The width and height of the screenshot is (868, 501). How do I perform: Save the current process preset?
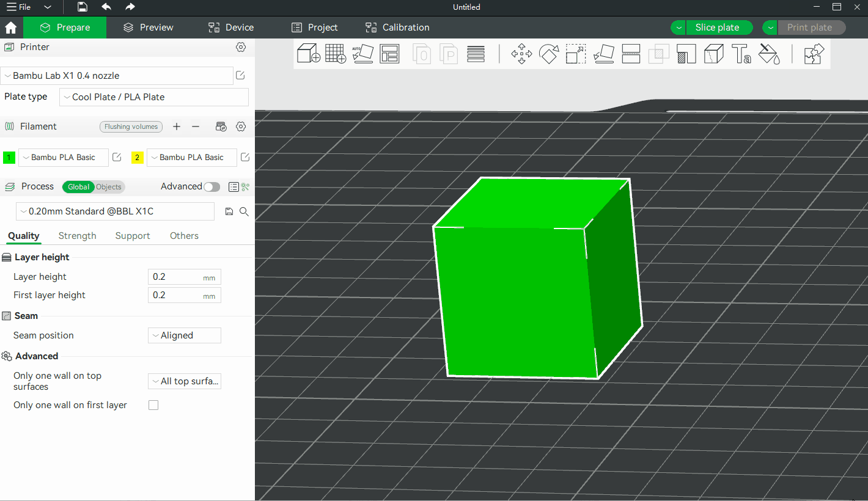(x=229, y=211)
